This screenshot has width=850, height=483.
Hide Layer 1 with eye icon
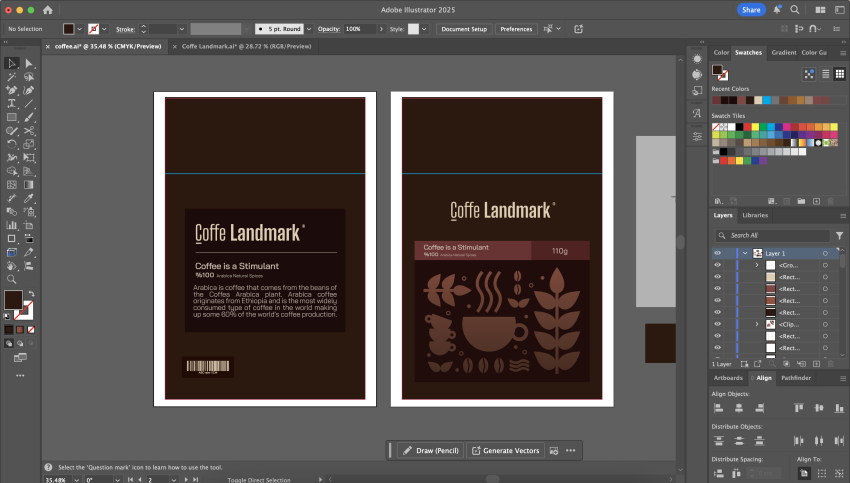(x=717, y=253)
